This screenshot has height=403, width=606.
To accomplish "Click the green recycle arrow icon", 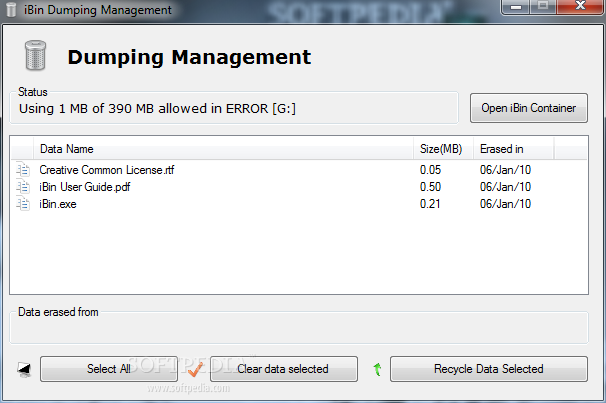I will 377,369.
